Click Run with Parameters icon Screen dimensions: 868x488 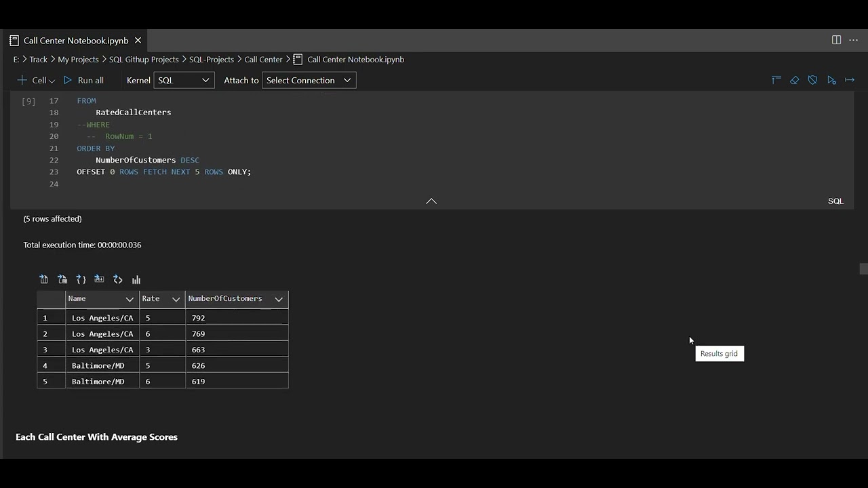831,80
